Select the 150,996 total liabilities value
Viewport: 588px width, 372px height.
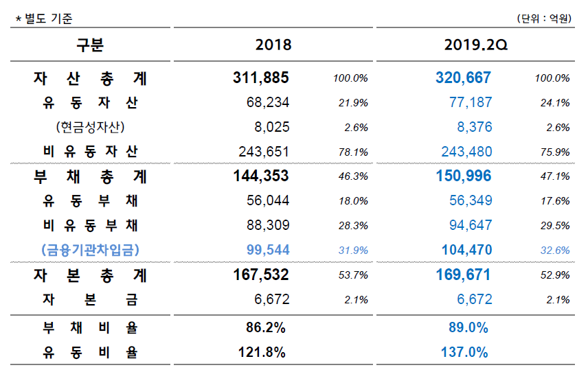click(x=463, y=176)
